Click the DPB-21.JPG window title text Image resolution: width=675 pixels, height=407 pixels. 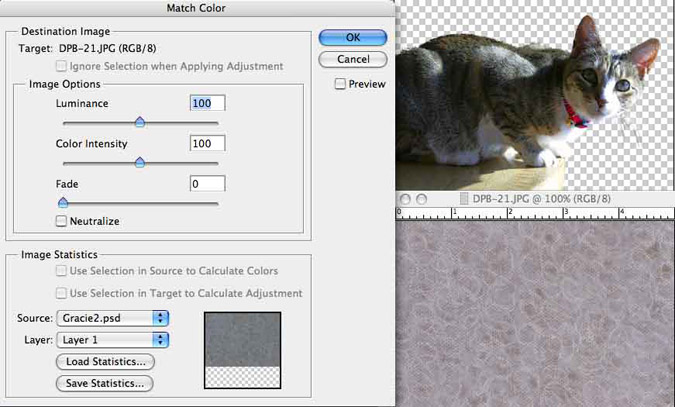pyautogui.click(x=542, y=199)
